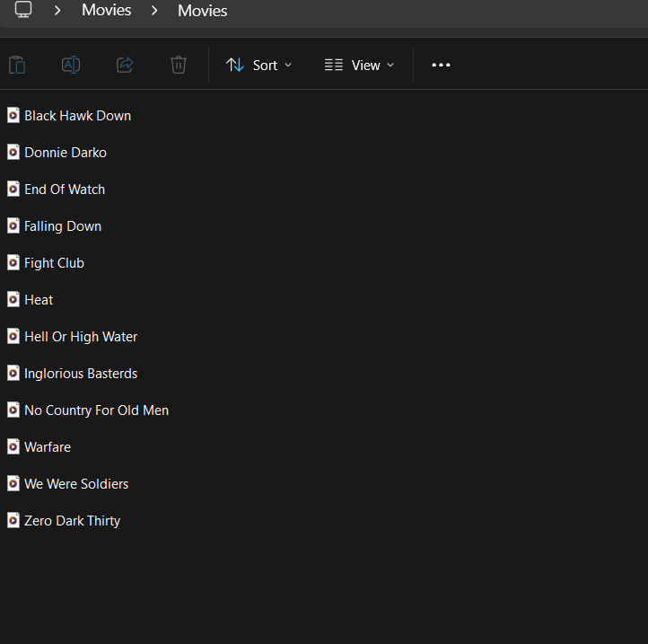Click the View layout list icon
This screenshot has height=644, width=648.
click(334, 65)
